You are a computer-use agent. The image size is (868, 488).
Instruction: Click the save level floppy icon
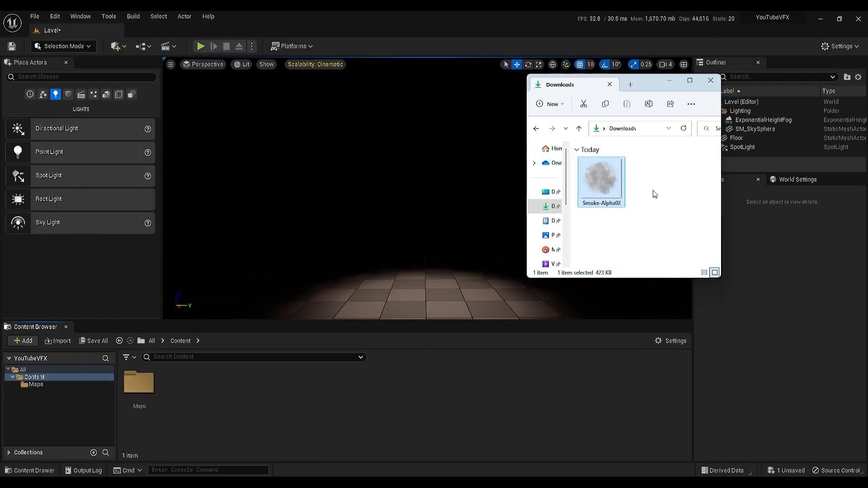point(12,46)
